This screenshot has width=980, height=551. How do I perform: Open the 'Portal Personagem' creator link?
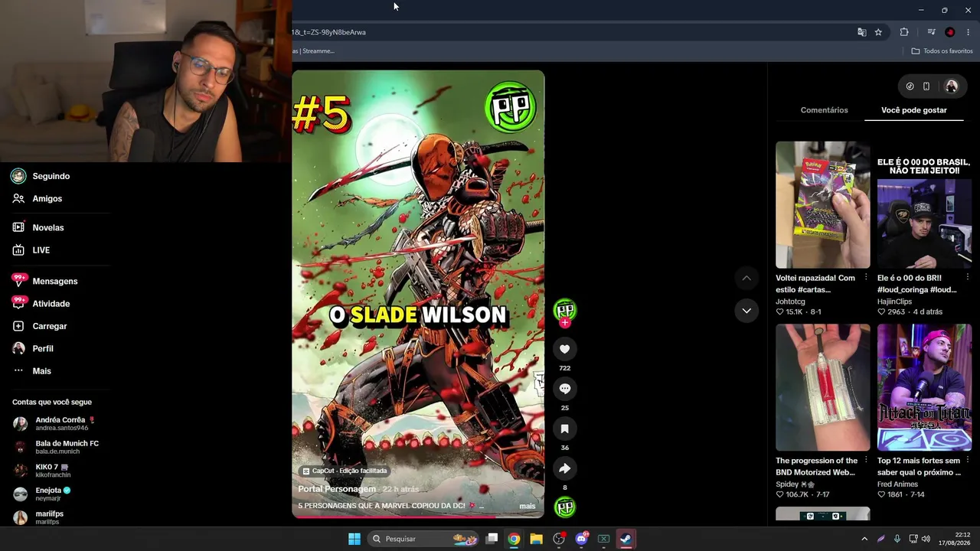coord(337,489)
